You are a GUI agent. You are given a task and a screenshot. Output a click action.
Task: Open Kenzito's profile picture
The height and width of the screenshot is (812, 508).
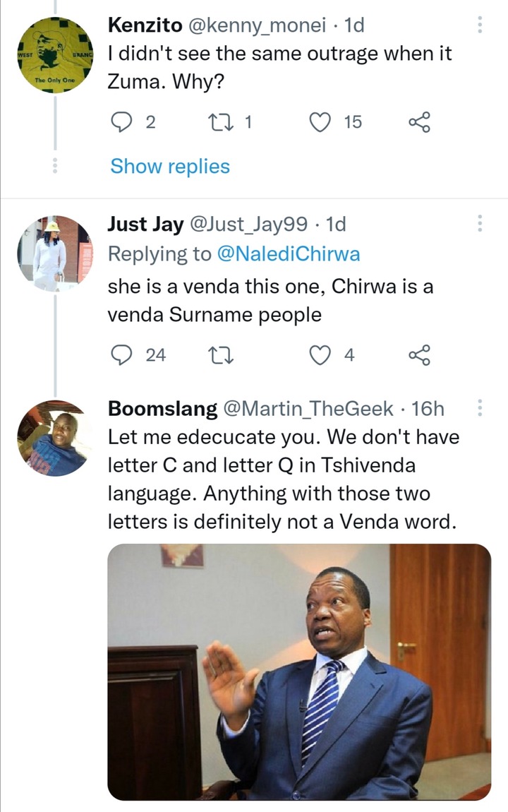tap(55, 55)
